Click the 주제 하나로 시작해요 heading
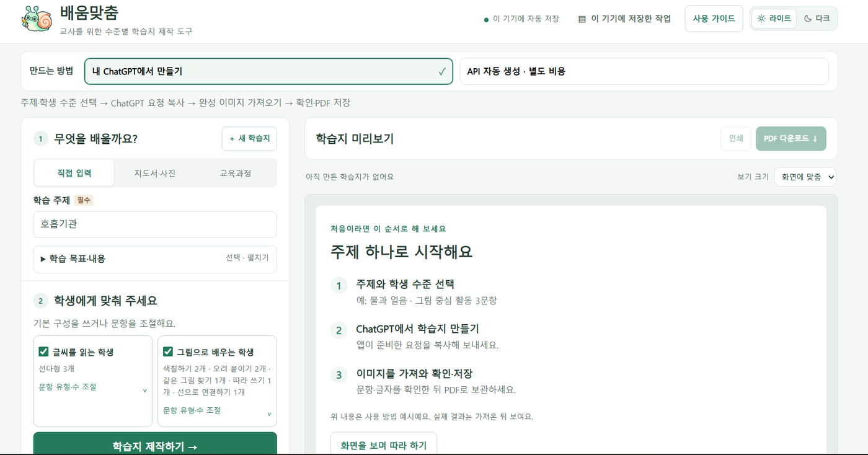868x455 pixels. [402, 252]
